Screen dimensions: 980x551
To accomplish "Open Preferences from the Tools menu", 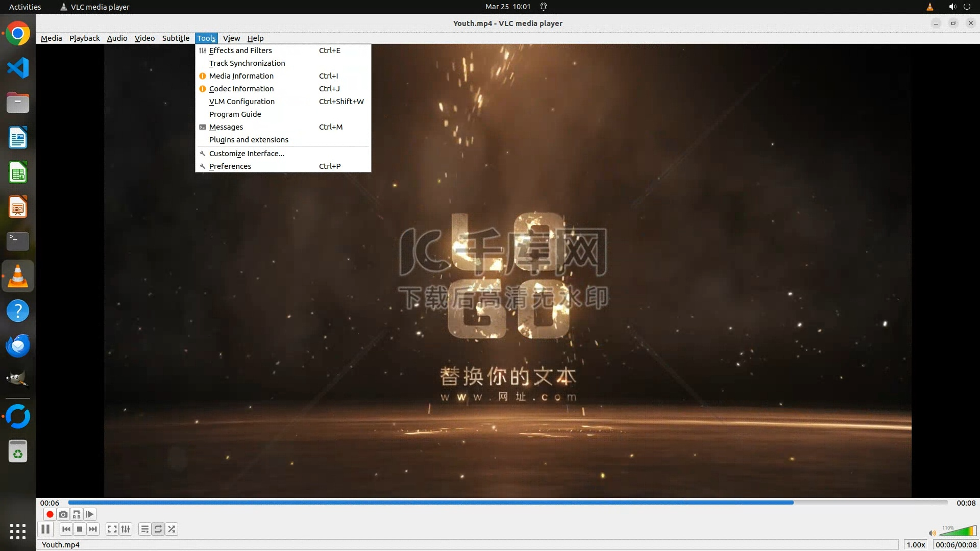I will (x=230, y=166).
